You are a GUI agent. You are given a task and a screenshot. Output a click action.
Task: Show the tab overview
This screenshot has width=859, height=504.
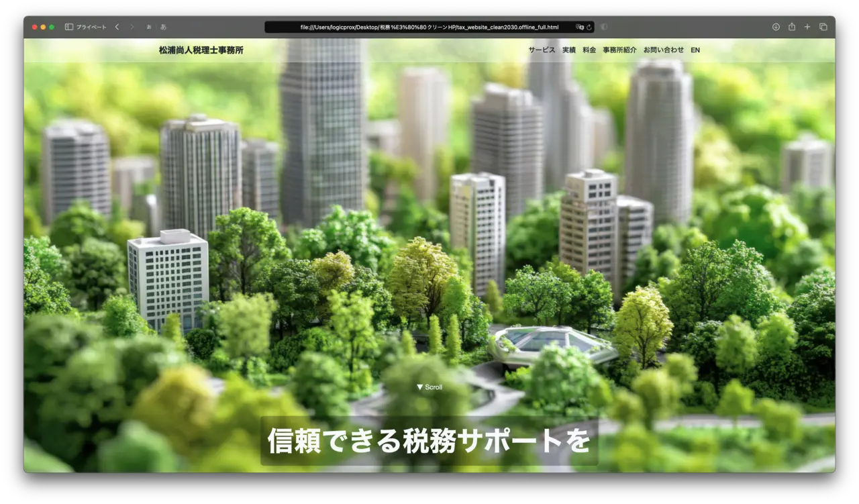point(823,27)
